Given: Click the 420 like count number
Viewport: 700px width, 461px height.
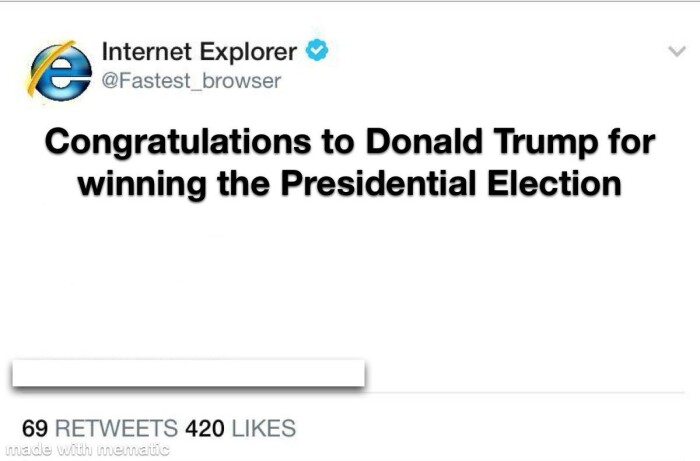Looking at the screenshot, I should (205, 429).
